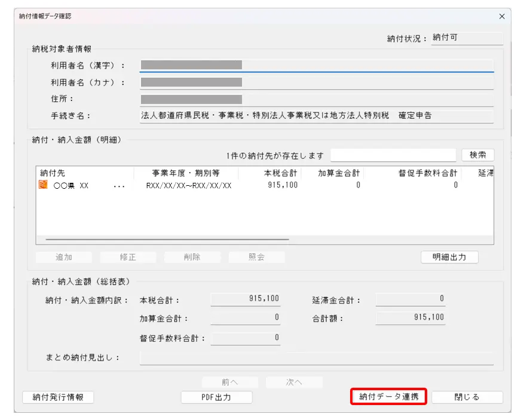Viewport: 524px width, 420px height.
Task: Click the 利用者名（漢字） field
Action: tap(317, 65)
